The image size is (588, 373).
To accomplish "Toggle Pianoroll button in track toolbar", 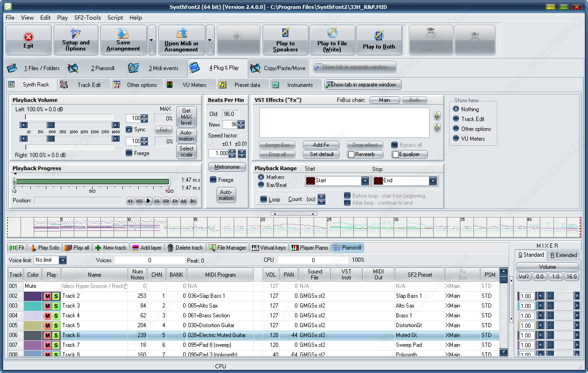I will 347,248.
